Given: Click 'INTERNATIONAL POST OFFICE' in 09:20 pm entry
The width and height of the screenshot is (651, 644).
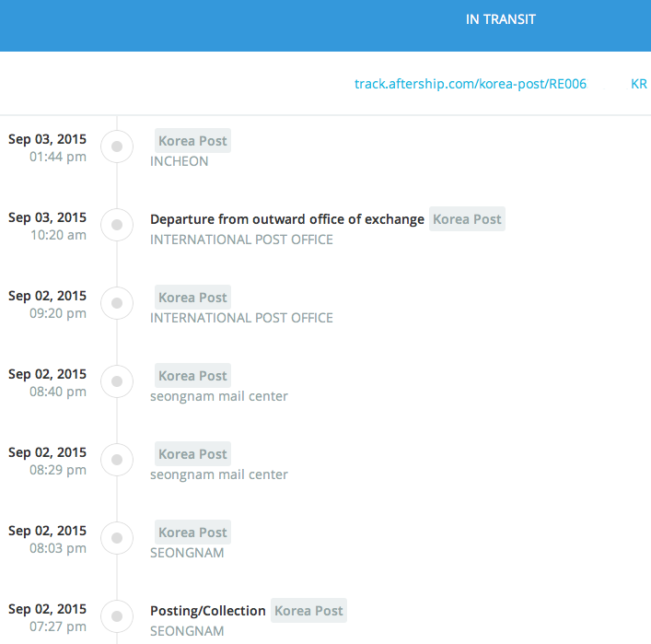Looking at the screenshot, I should (241, 318).
